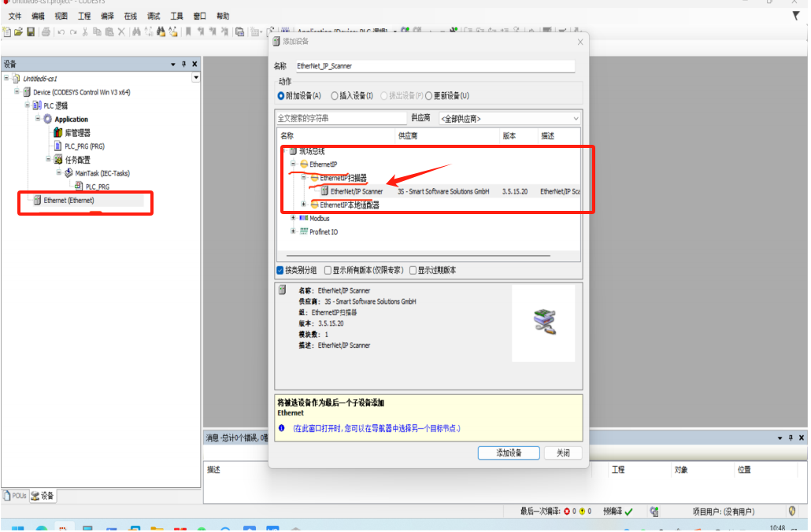The height and width of the screenshot is (532, 811).
Task: Select the 附加设备(A) radio button
Action: 281,96
